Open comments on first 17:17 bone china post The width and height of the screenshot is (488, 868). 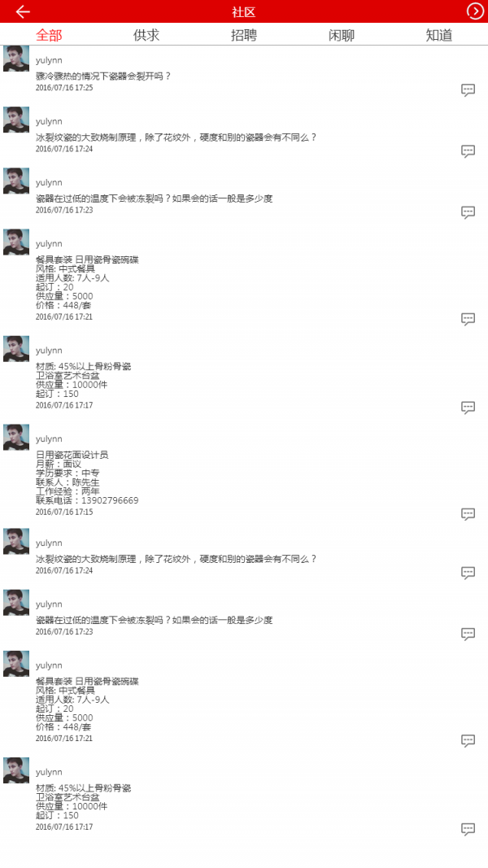pos(468,408)
